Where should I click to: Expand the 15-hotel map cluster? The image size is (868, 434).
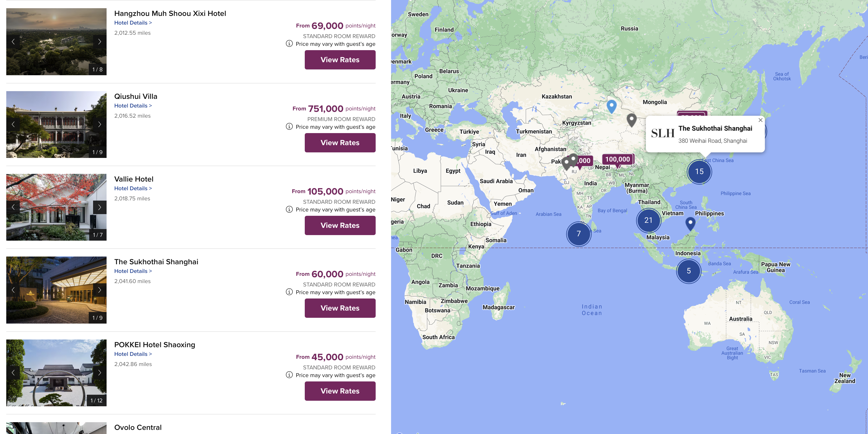pyautogui.click(x=699, y=171)
